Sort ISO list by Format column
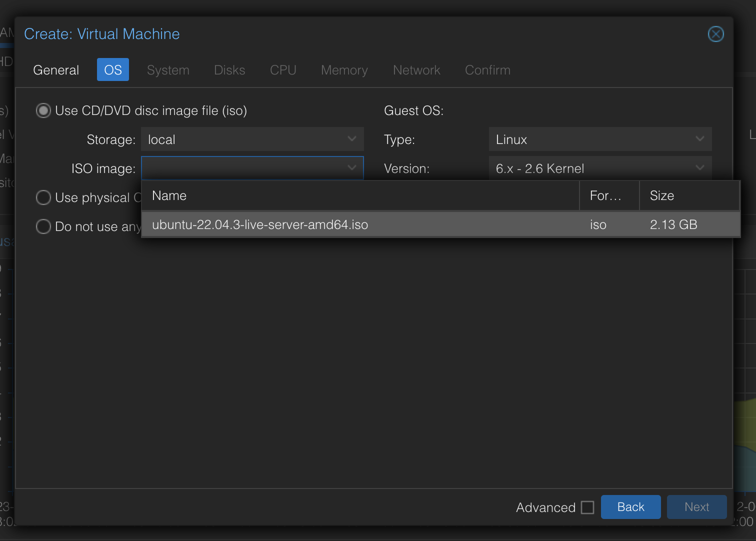Screen dimensions: 756x541 [609, 195]
